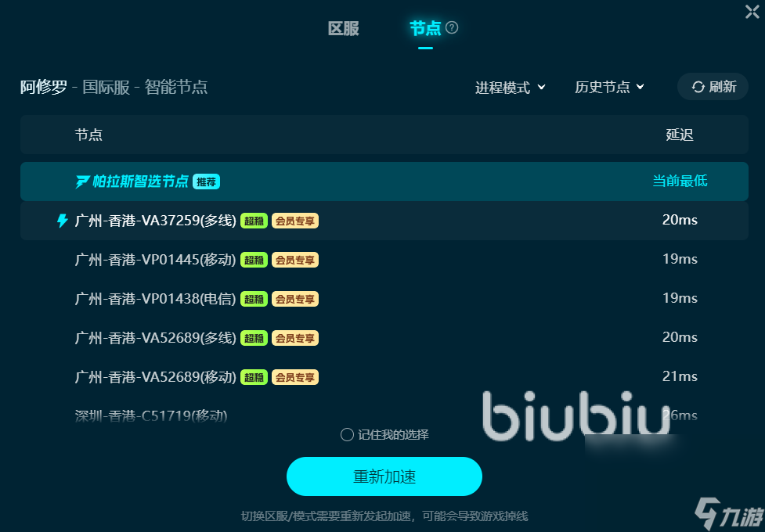
Task: Select the 节点 tab
Action: point(425,29)
